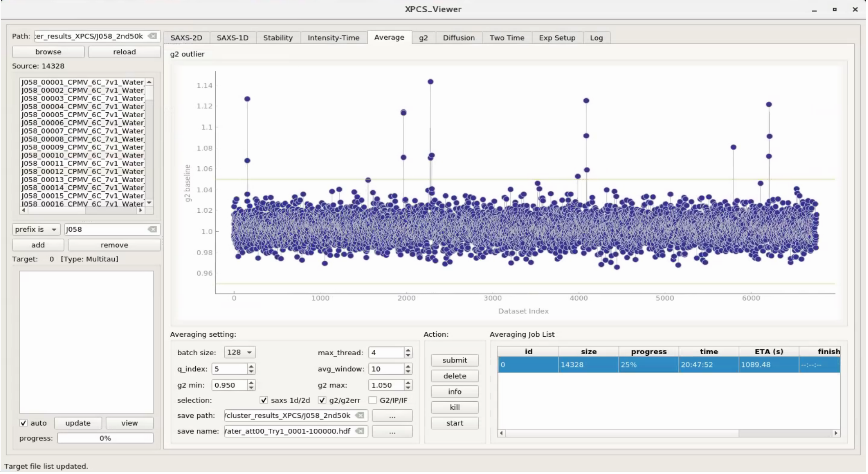Click the submit action button
The image size is (868, 474).
[455, 361]
